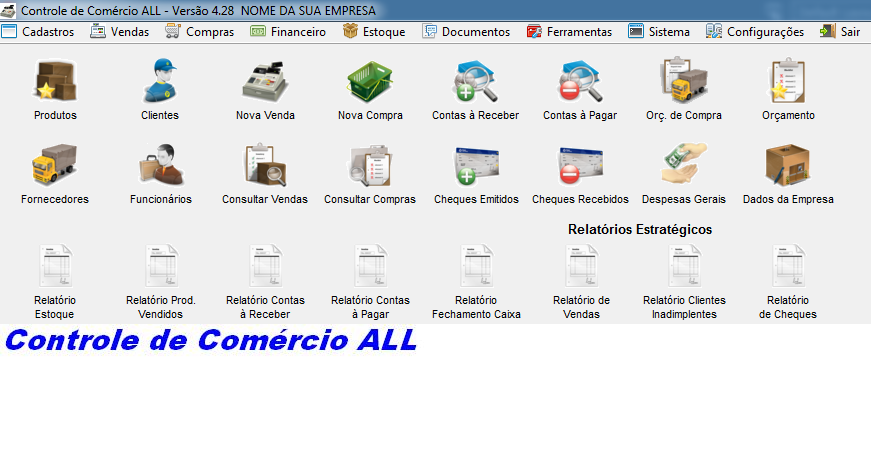Start Nova Venda cash register icon

pyautogui.click(x=265, y=82)
